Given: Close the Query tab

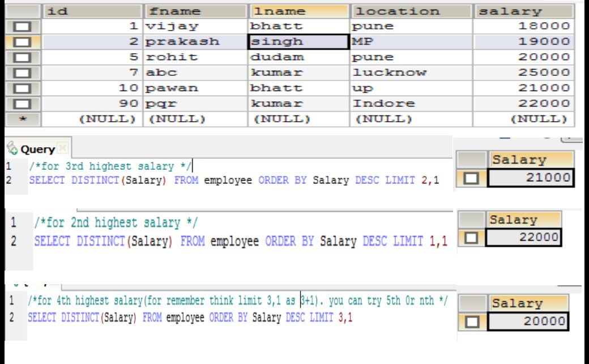Looking at the screenshot, I should (x=63, y=148).
